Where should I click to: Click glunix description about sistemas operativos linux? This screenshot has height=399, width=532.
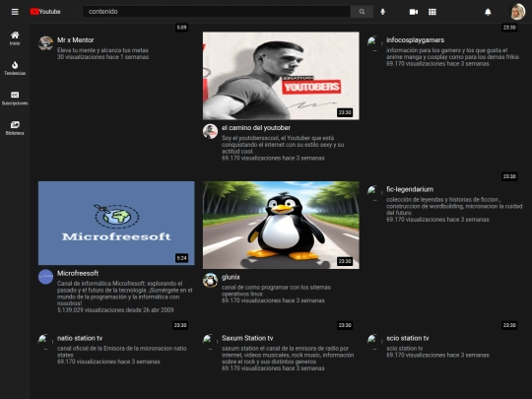[276, 291]
